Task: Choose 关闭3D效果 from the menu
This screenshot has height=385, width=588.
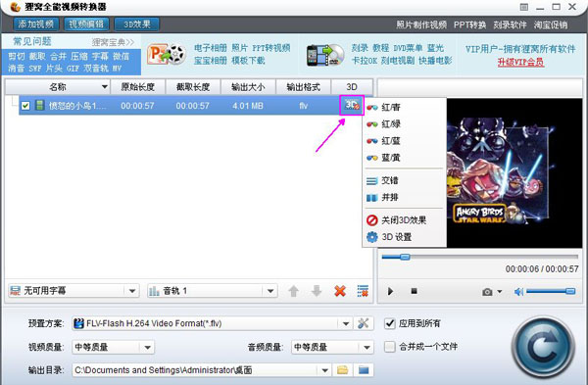Action: (404, 220)
